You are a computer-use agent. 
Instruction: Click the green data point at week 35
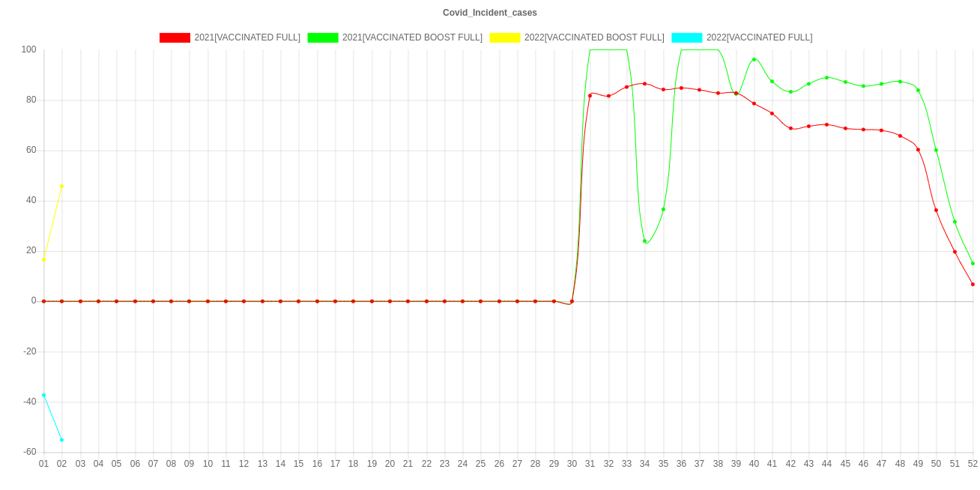point(663,210)
